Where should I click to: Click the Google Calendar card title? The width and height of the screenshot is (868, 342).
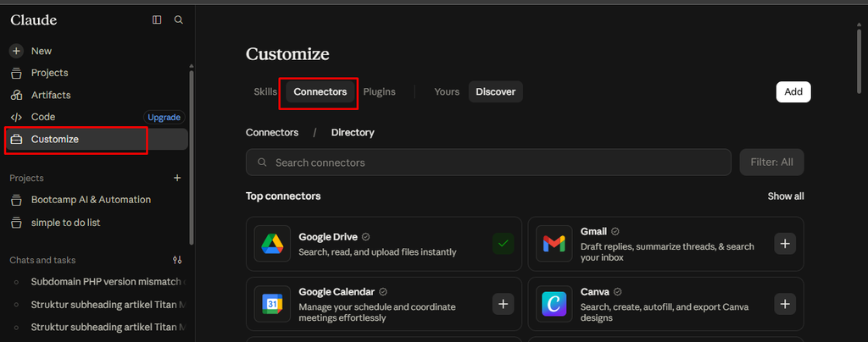coord(337,292)
